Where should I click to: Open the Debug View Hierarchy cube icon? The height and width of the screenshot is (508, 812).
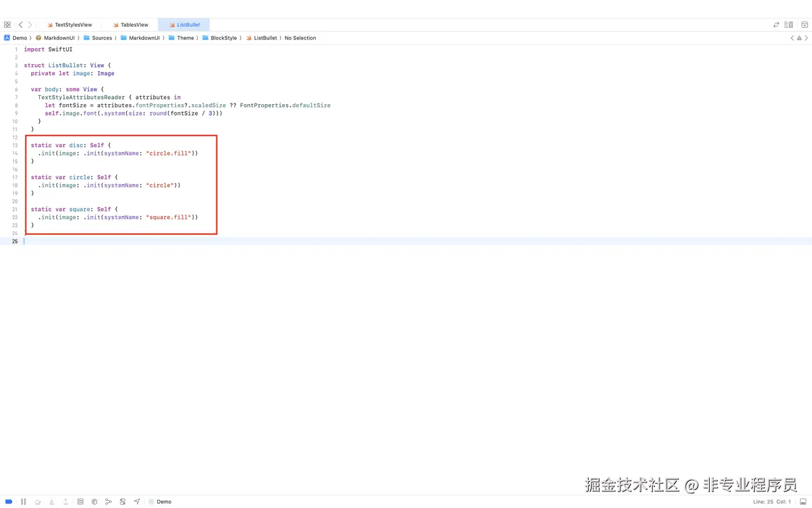coord(95,502)
